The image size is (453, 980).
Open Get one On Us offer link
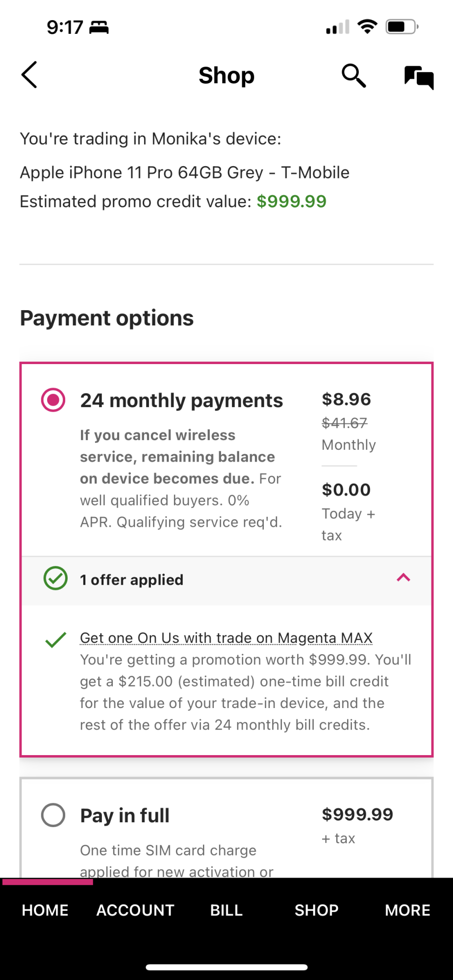pyautogui.click(x=226, y=637)
